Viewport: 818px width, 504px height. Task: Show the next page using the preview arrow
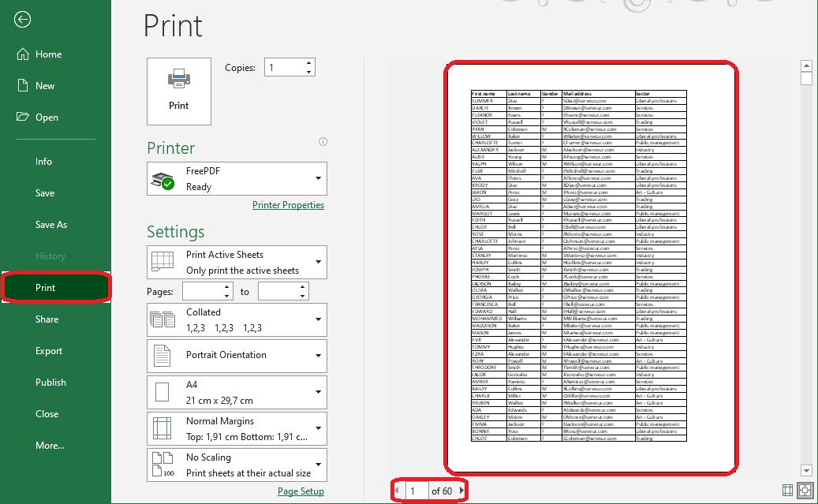click(x=463, y=491)
